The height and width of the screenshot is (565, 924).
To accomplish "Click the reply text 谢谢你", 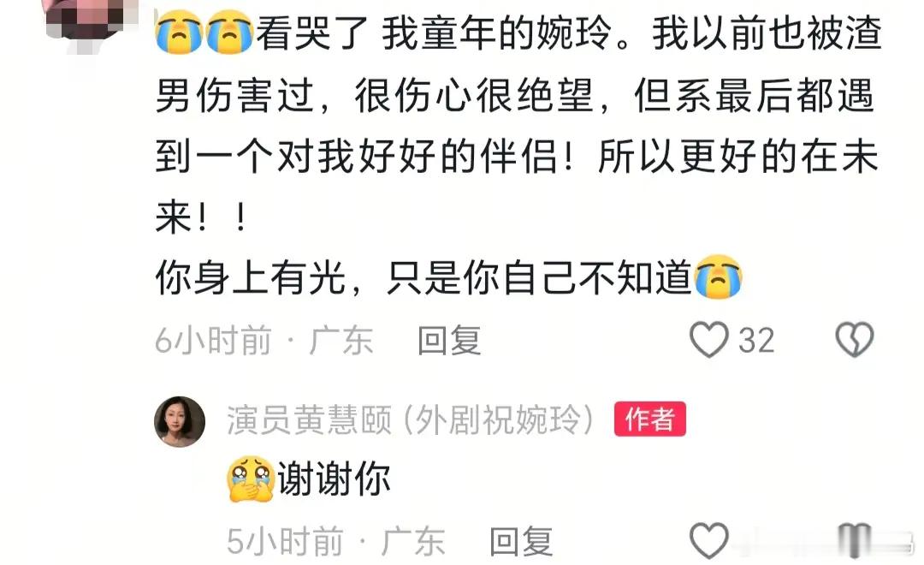I will [335, 479].
